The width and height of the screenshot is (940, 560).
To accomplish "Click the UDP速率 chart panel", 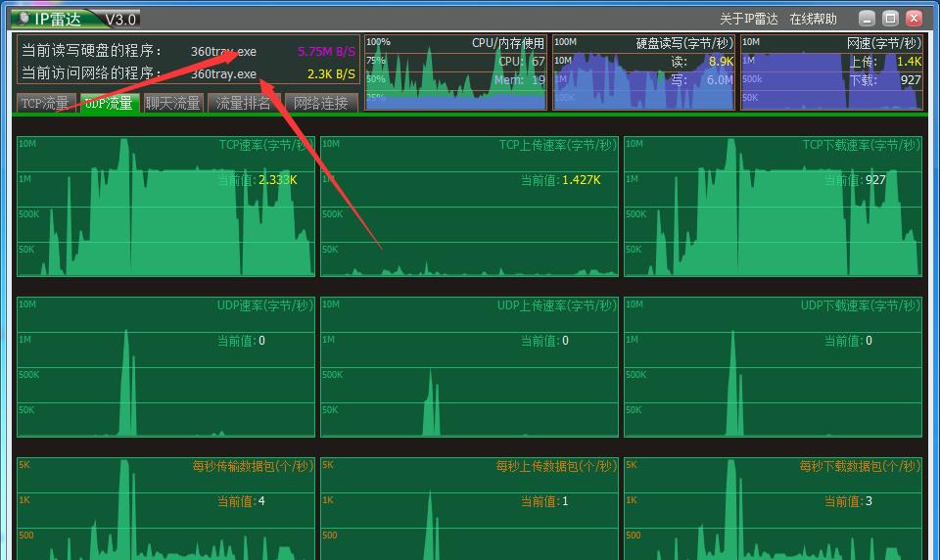I will [x=165, y=367].
